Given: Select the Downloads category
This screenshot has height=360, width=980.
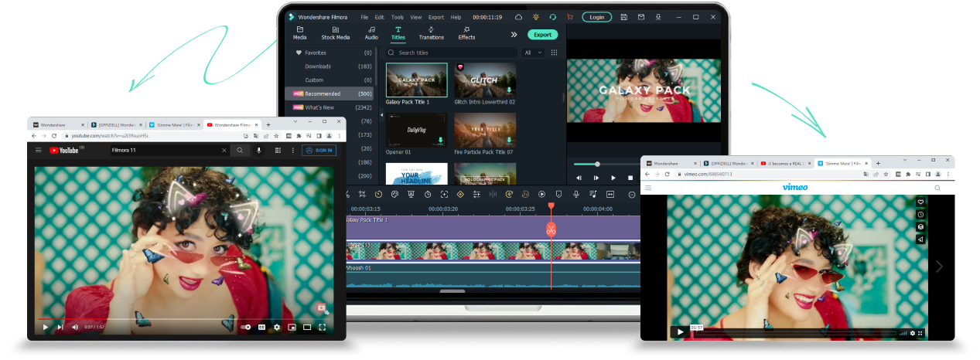Looking at the screenshot, I should pos(328,66).
